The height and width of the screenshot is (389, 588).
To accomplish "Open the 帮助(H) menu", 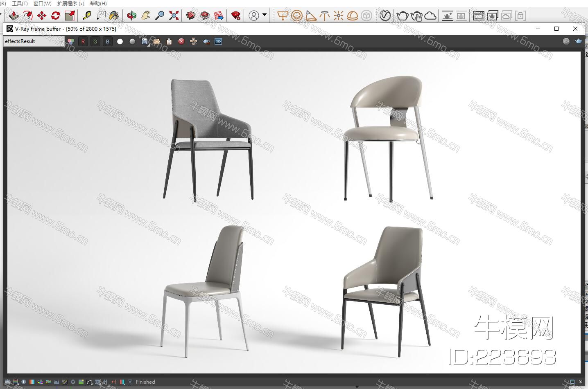I will (x=98, y=3).
